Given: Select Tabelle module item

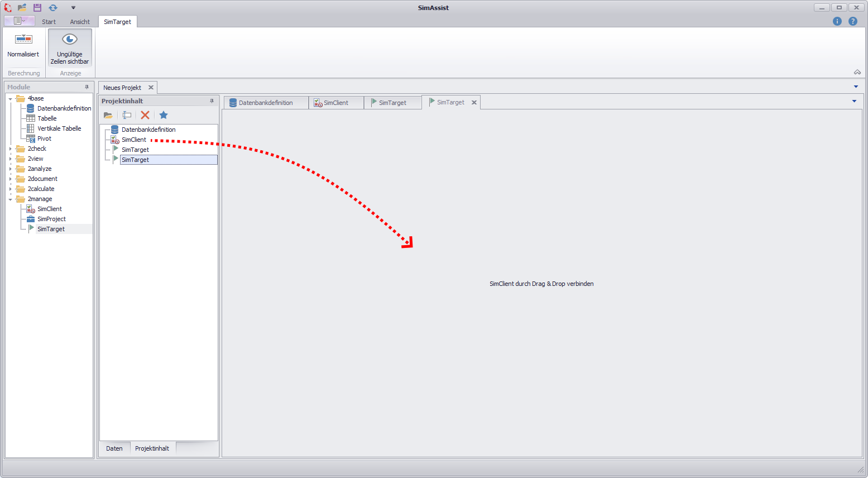Looking at the screenshot, I should point(47,118).
